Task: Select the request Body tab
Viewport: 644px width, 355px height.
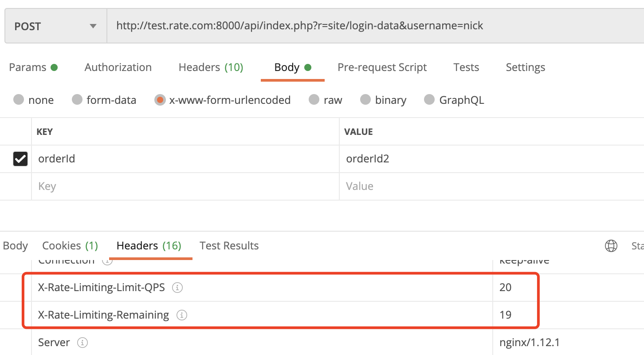Action: click(293, 67)
